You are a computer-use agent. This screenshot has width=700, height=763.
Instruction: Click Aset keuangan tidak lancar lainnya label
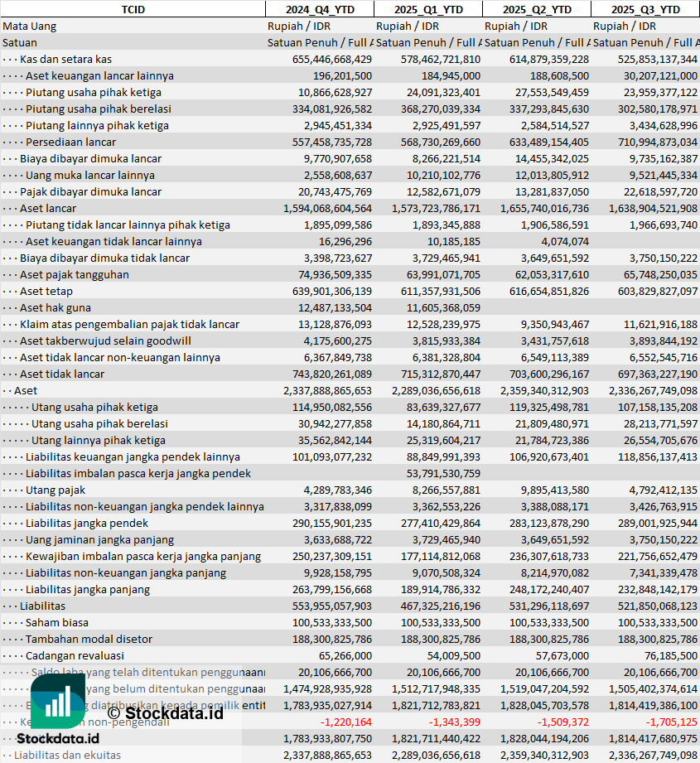[113, 241]
